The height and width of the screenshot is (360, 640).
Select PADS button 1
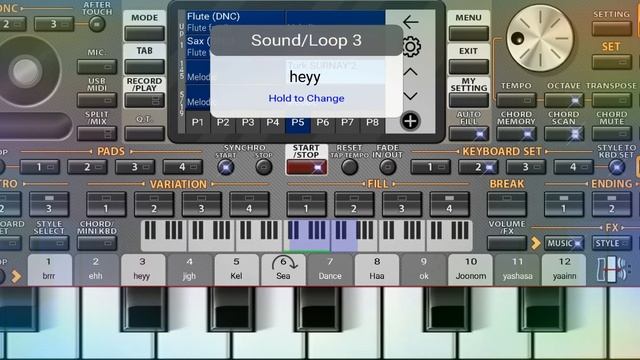40,167
